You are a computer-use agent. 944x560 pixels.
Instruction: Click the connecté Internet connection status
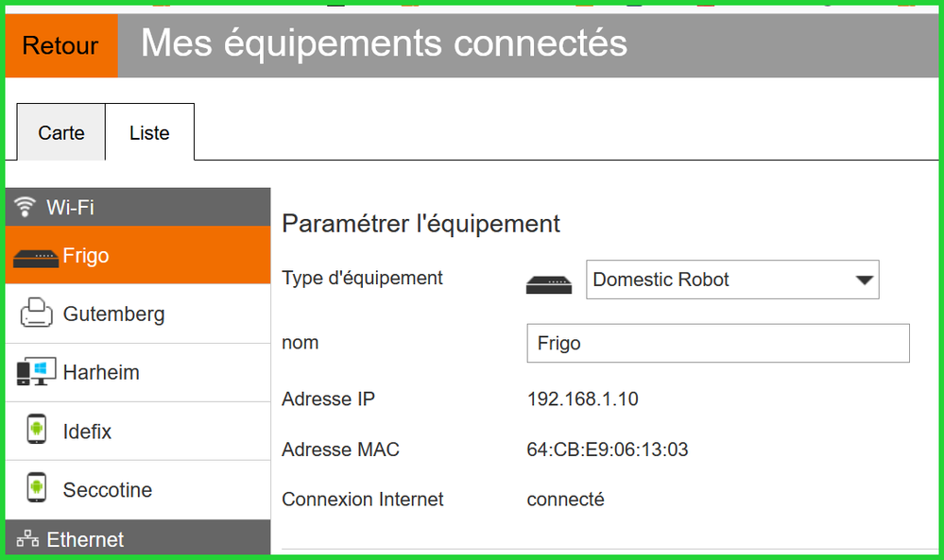(565, 500)
